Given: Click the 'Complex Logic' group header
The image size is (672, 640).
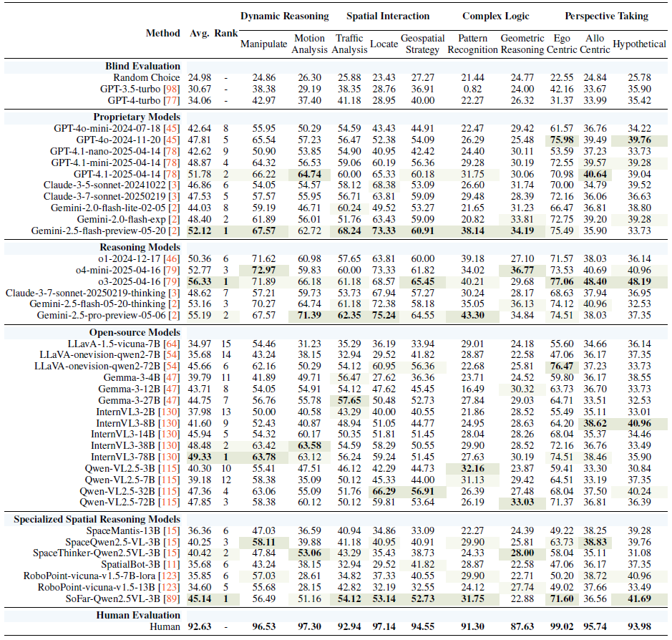Looking at the screenshot, I should [496, 16].
